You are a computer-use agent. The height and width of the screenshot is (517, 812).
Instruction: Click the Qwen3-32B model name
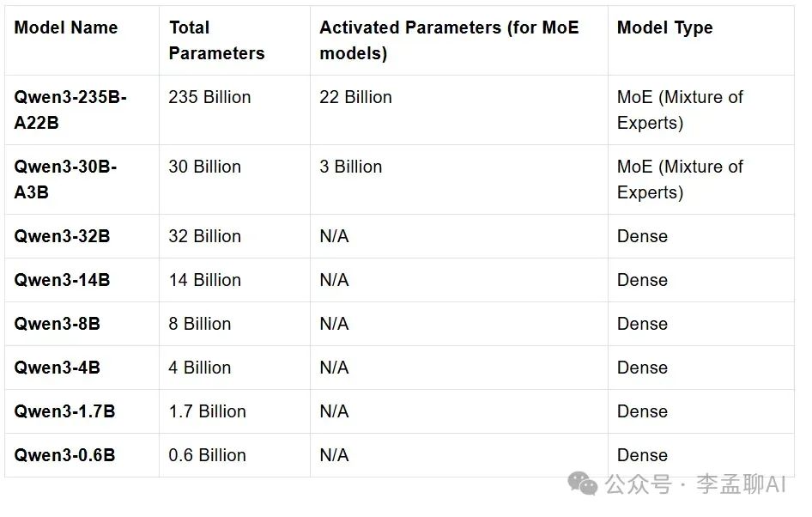click(62, 236)
